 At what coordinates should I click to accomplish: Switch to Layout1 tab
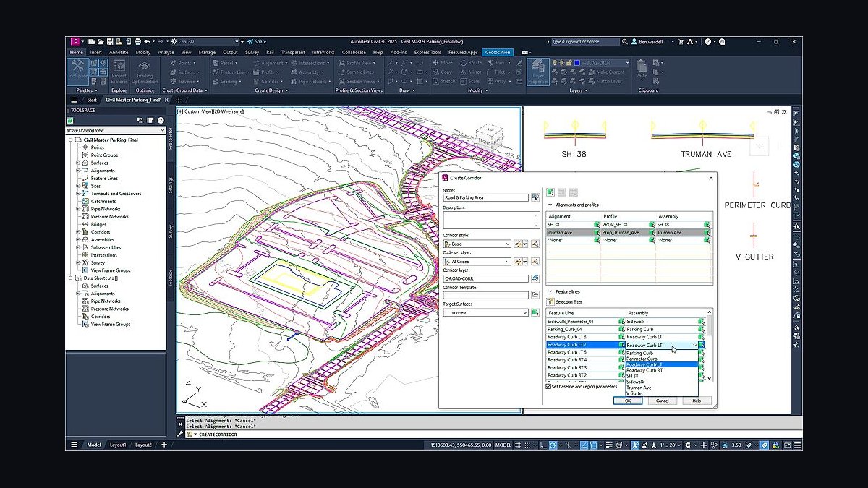point(119,445)
